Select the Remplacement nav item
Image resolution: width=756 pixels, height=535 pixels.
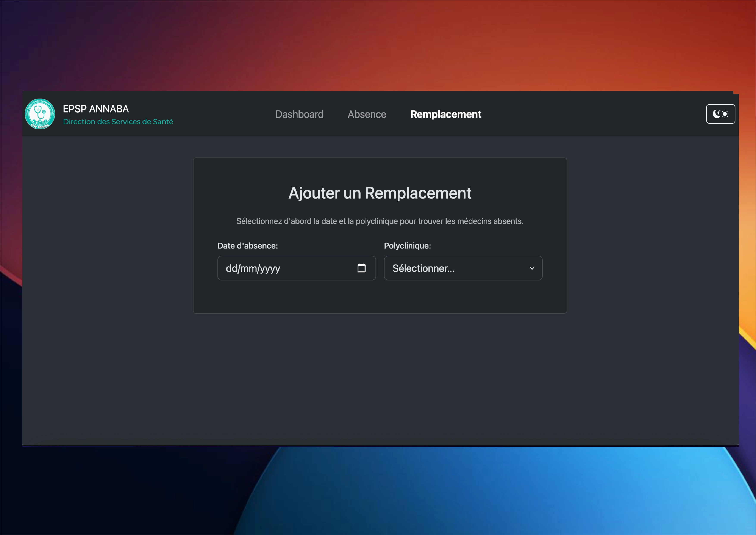coord(445,114)
